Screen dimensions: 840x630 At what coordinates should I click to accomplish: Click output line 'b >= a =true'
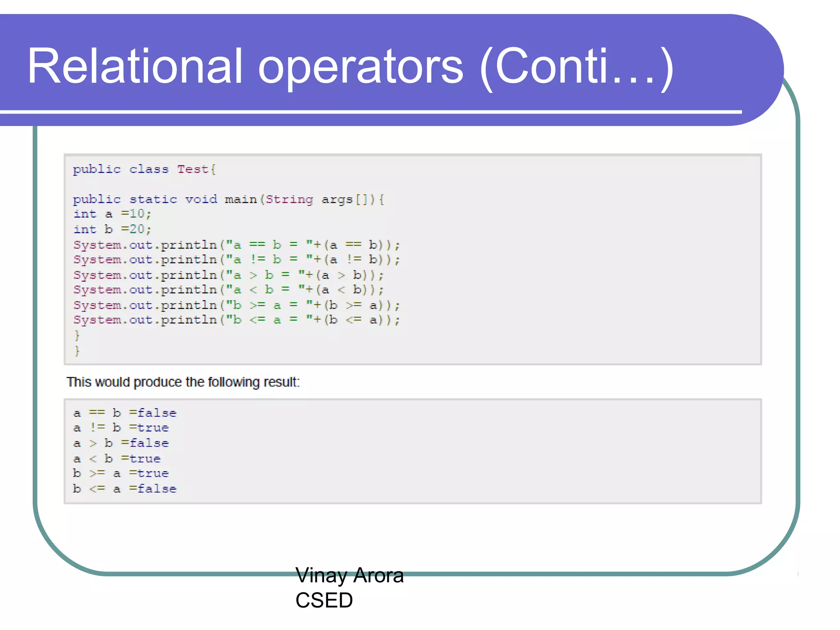121,473
